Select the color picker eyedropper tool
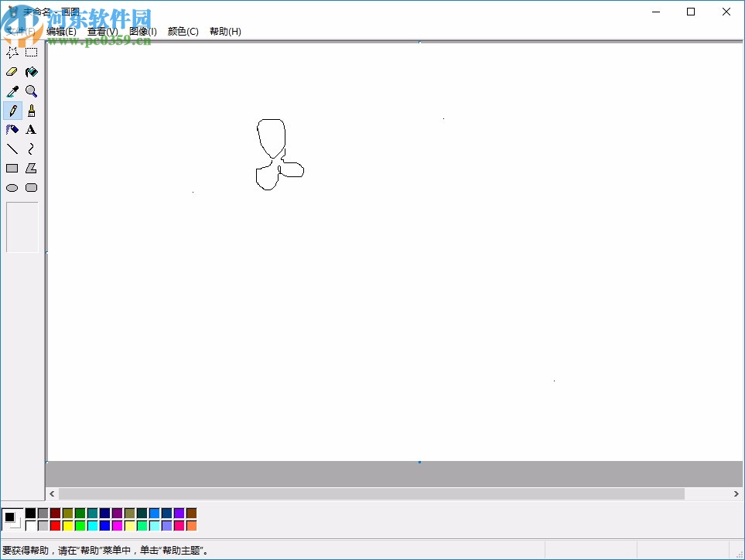The height and width of the screenshot is (560, 745). pyautogui.click(x=12, y=90)
